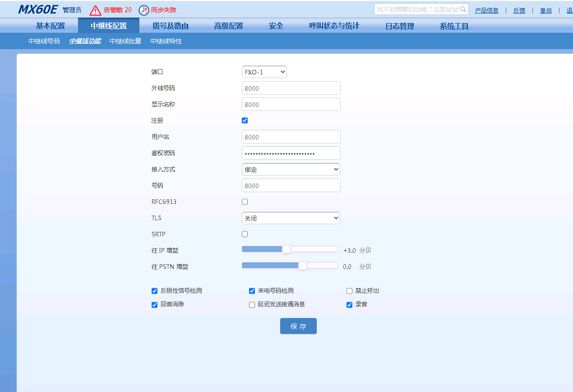
Task: Open the TLS dropdown
Action: tap(291, 217)
